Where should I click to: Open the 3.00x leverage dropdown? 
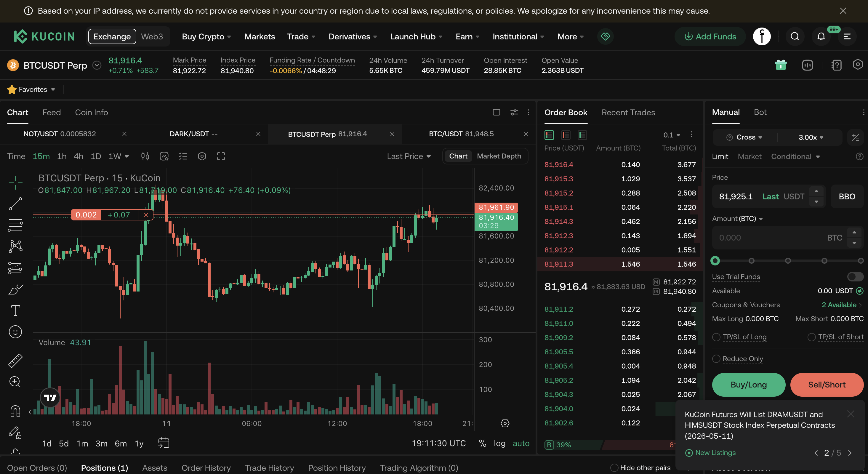coord(811,137)
